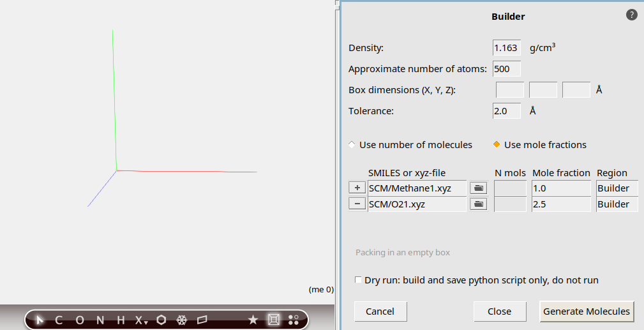
Task: Browse file for the Methane1.xyz row
Action: click(478, 188)
